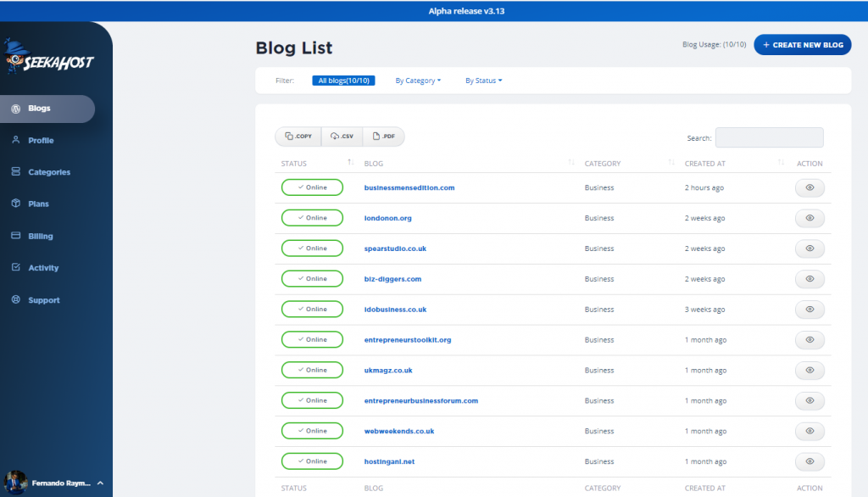Open the businessmensedition.com blog link

[x=409, y=187]
